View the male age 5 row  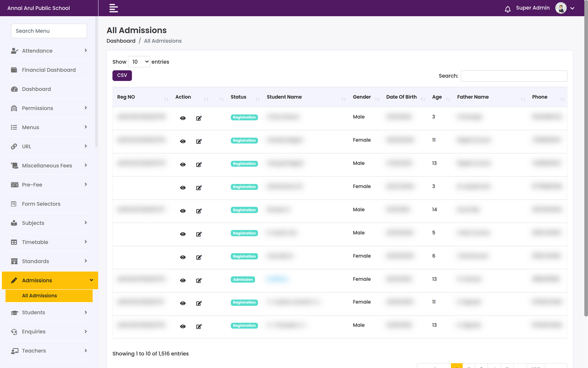click(183, 234)
